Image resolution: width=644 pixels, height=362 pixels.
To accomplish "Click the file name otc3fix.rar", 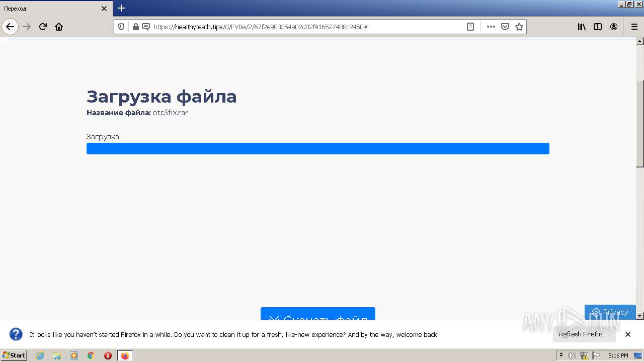I will 171,113.
